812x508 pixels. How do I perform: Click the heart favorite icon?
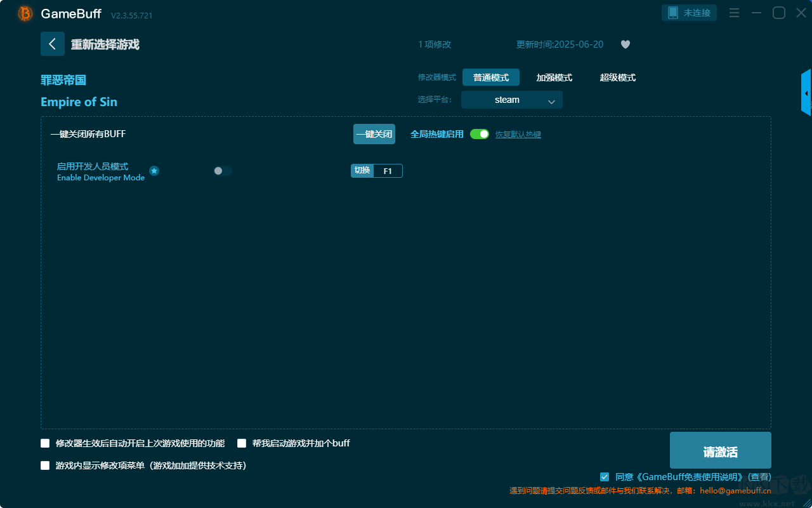625,44
